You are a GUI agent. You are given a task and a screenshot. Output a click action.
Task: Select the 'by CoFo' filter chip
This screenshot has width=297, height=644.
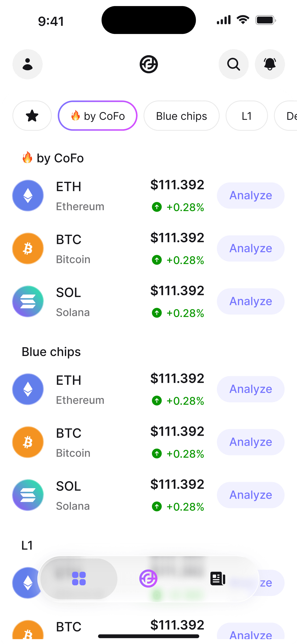[x=98, y=116]
